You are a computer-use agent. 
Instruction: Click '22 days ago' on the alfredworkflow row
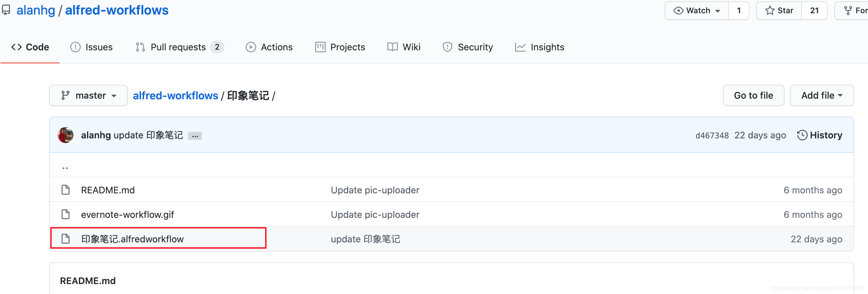(816, 239)
